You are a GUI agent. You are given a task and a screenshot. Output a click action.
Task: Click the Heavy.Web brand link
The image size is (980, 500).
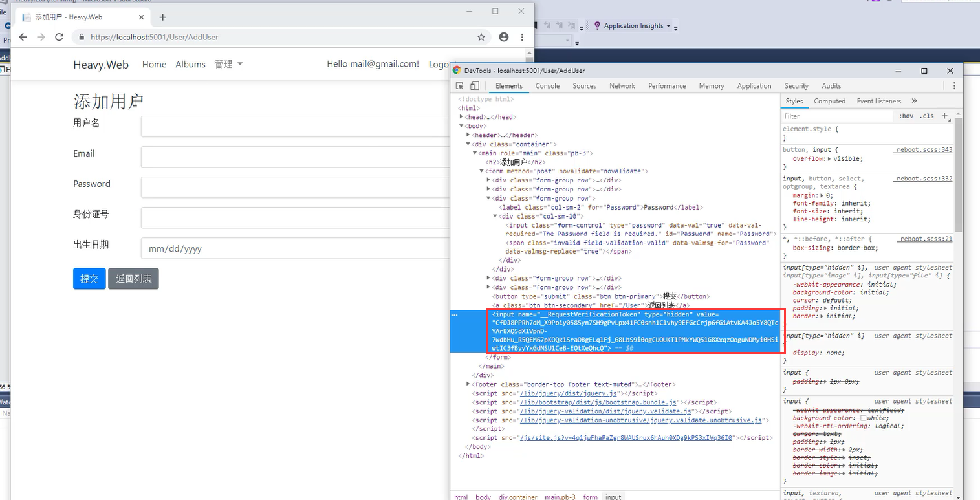click(101, 65)
